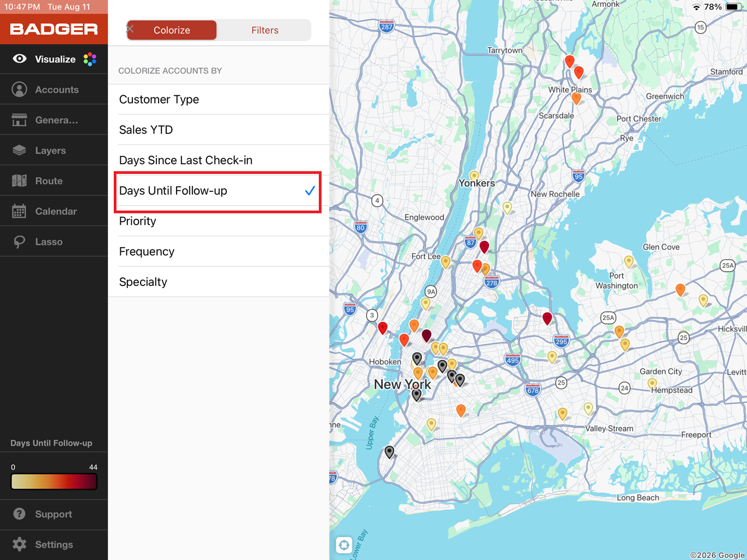
Task: Switch to the Colorize tab
Action: point(172,30)
